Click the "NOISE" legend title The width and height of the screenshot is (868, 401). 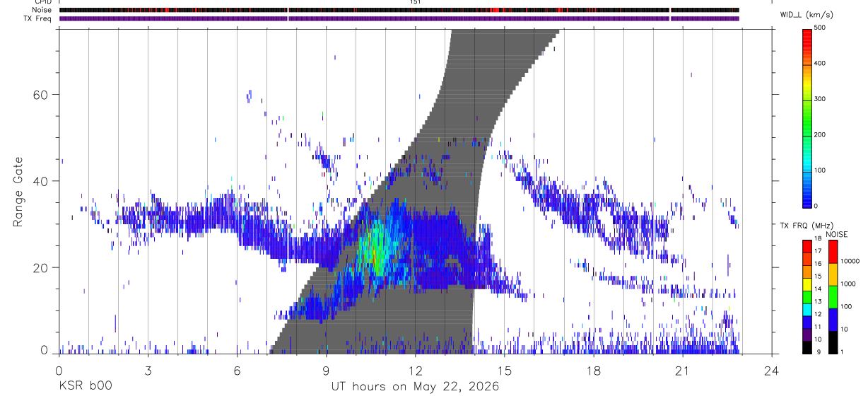coord(837,234)
